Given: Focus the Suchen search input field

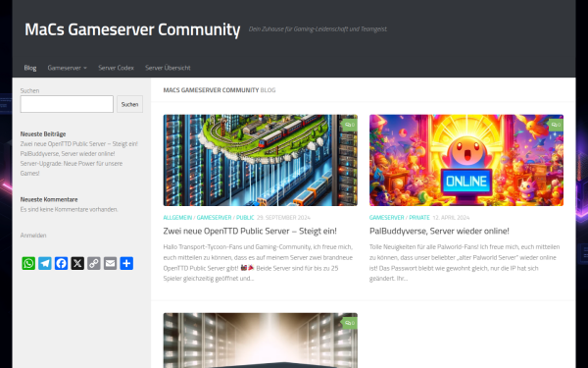Looking at the screenshot, I should pos(67,104).
